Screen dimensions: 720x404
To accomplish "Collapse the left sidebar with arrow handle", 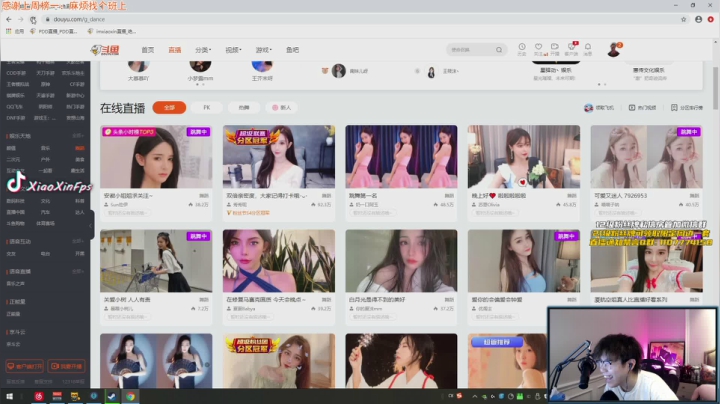I will [x=90, y=224].
